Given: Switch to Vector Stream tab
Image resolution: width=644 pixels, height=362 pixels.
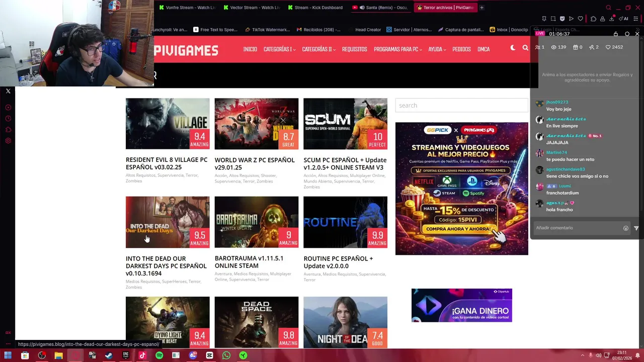Looking at the screenshot, I should (252, 8).
